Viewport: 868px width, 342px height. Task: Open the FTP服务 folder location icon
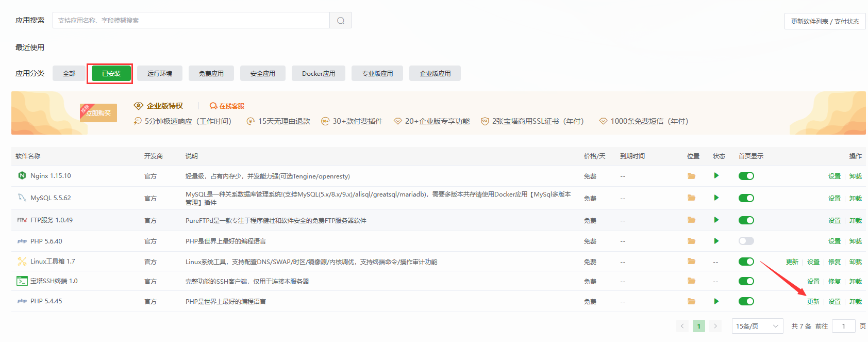point(692,220)
